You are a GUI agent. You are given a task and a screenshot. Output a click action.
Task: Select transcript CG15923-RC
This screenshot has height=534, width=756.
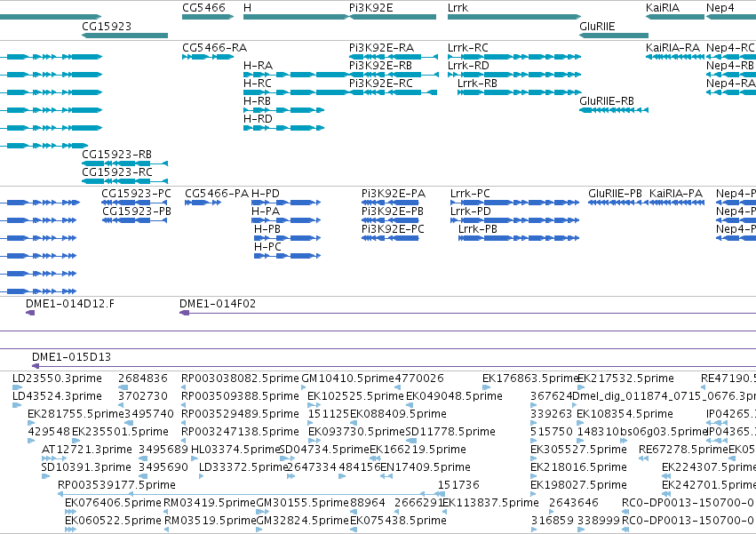tap(125, 181)
